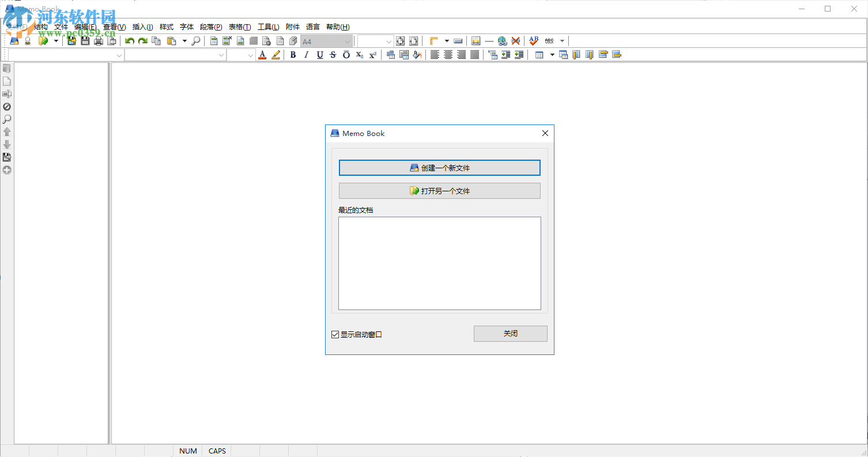Image resolution: width=868 pixels, height=457 pixels.
Task: Toggle strikethrough formatting icon
Action: 333,55
